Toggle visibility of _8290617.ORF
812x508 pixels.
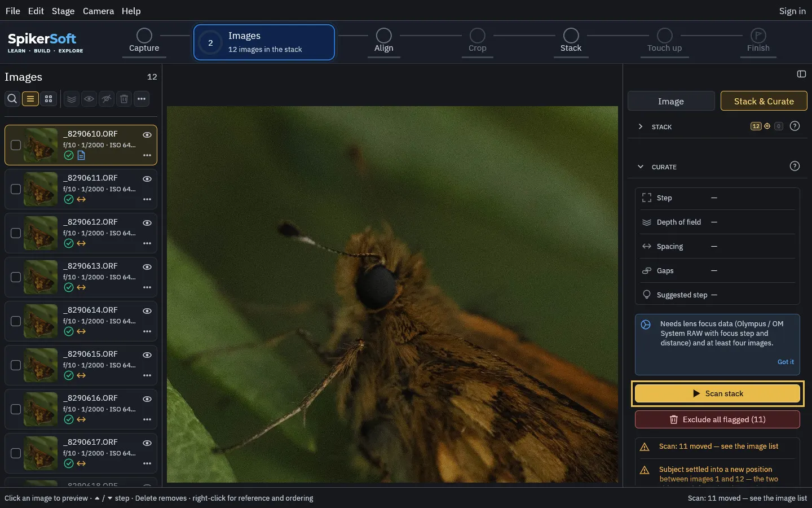point(147,443)
